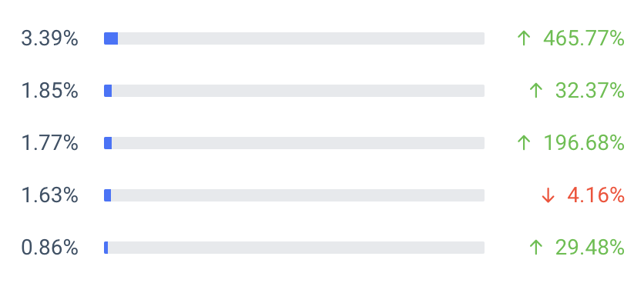644x283 pixels.
Task: Click the 1.77% share label
Action: pos(50,144)
